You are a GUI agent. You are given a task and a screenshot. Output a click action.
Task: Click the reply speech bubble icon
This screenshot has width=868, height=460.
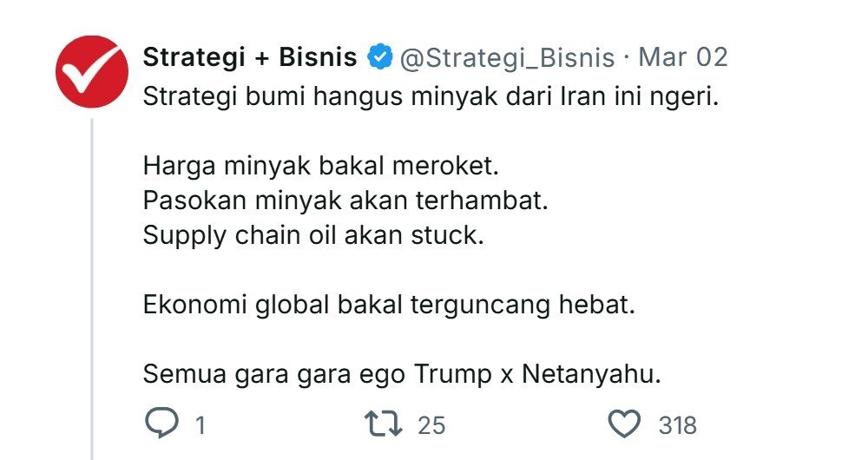pyautogui.click(x=161, y=424)
